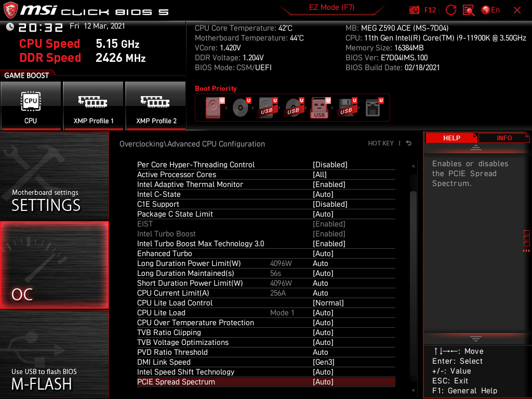Select USB hard drive boot device
This screenshot has width=532, height=399.
point(268,108)
